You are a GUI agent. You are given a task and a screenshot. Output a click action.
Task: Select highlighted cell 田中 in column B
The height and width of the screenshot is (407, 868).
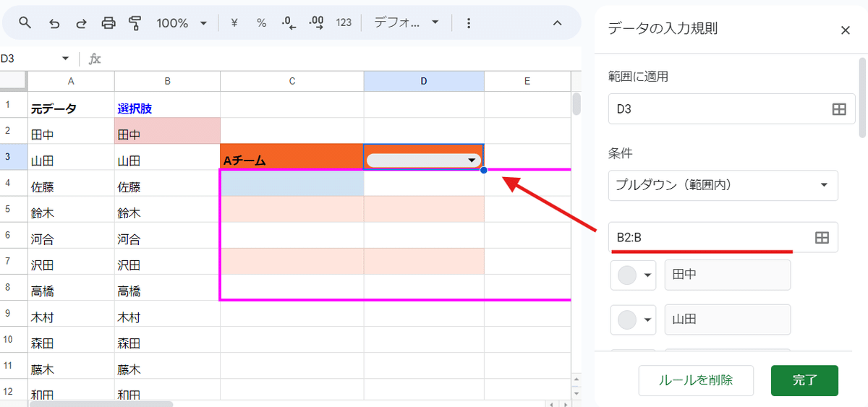pyautogui.click(x=167, y=131)
